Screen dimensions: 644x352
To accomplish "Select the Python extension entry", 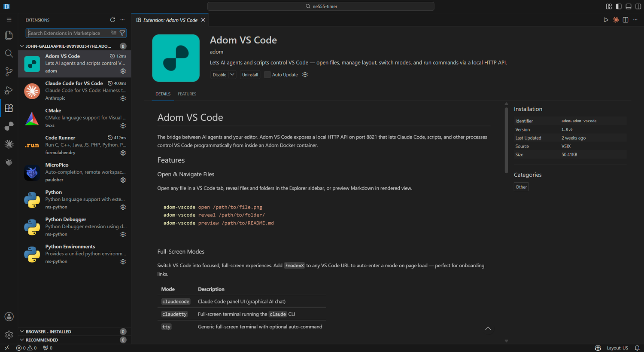I will point(74,200).
